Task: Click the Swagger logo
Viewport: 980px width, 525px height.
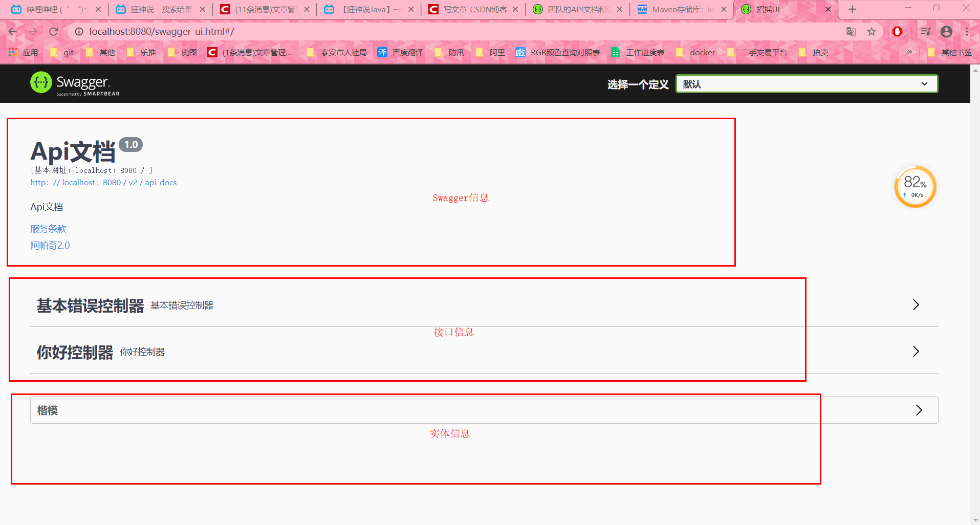Action: point(75,83)
